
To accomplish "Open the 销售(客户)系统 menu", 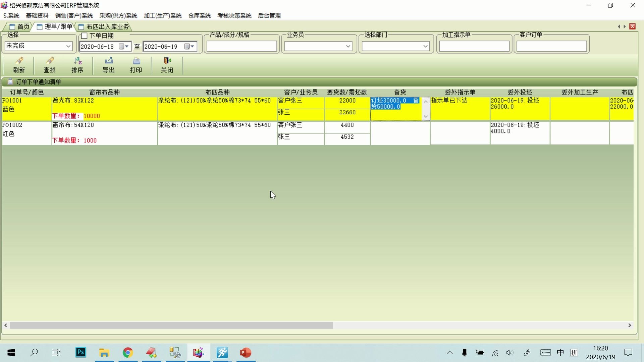I will pos(74,16).
